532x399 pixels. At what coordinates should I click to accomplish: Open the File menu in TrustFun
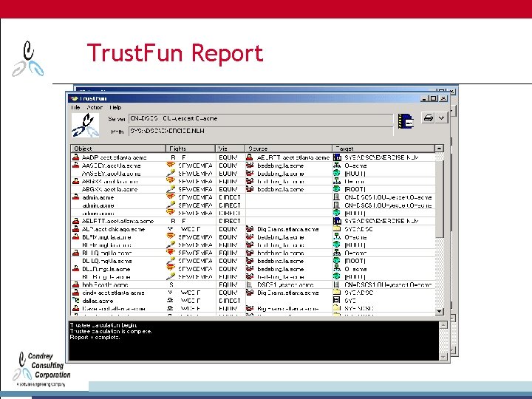(x=75, y=108)
